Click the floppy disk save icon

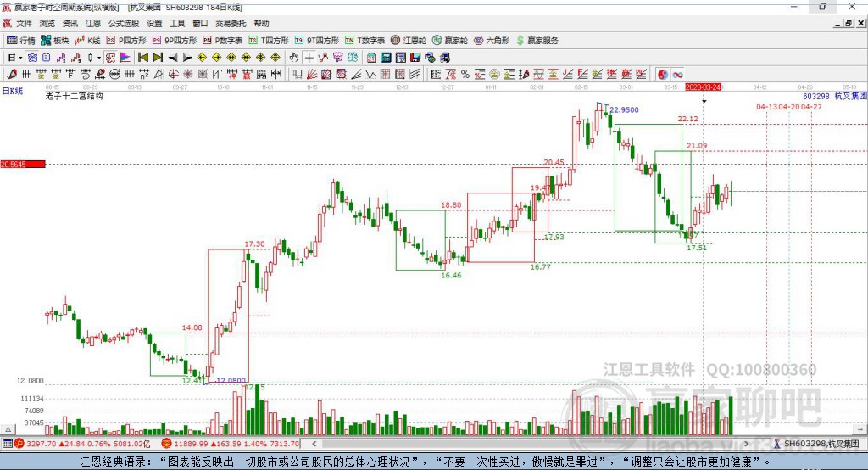point(415,58)
